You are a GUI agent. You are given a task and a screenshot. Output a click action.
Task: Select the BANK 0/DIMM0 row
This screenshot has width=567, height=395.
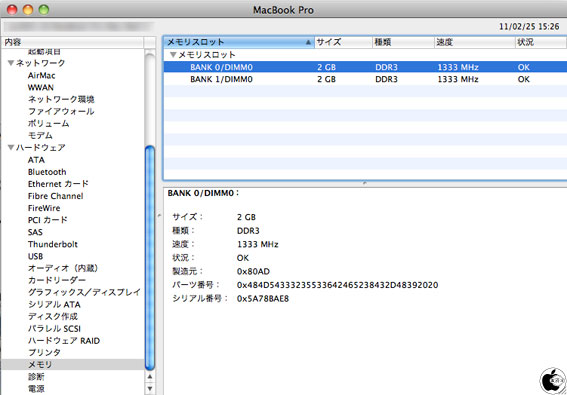[x=365, y=67]
